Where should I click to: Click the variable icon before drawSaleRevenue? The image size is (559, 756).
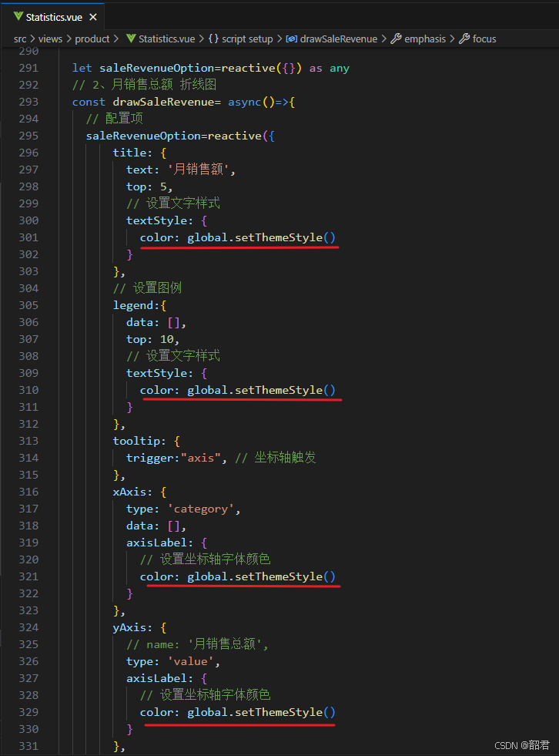[292, 39]
